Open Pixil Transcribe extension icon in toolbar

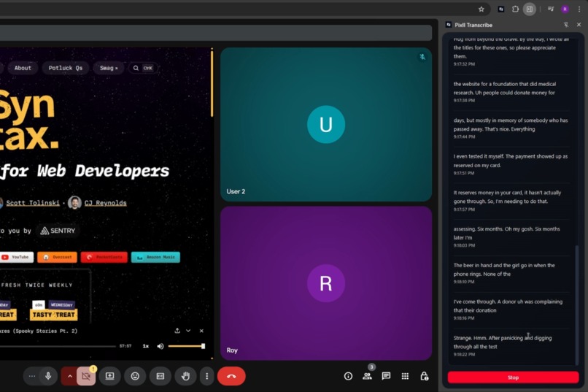(501, 9)
